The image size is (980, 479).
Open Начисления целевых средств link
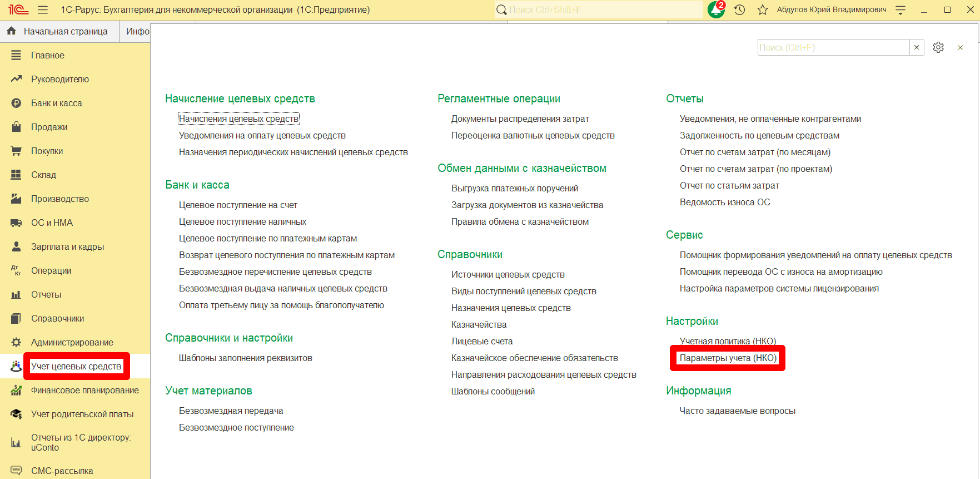[238, 119]
